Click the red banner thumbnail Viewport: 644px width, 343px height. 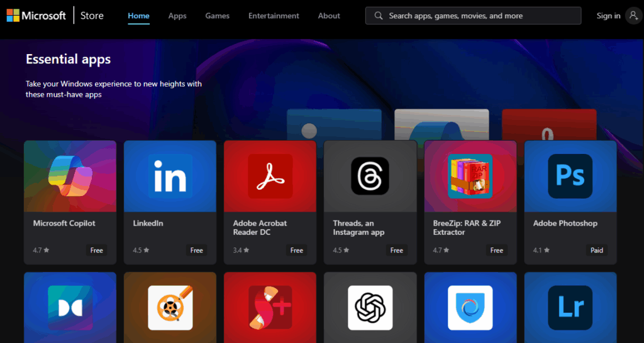coord(549,125)
